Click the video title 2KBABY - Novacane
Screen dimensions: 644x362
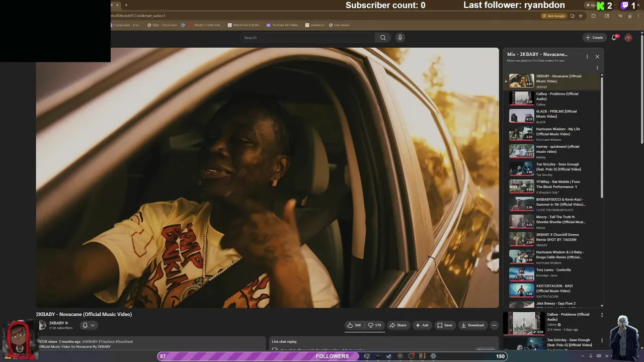coord(84,314)
